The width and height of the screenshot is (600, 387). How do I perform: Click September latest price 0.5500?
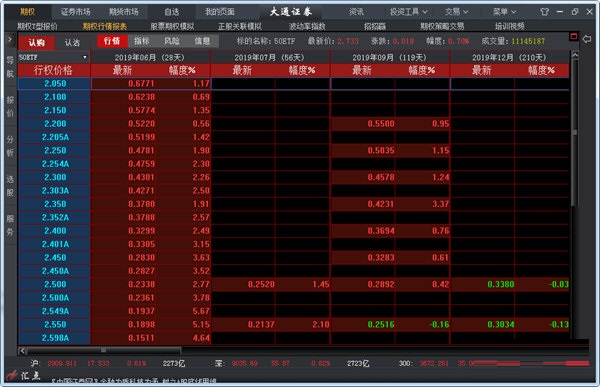[x=381, y=124]
